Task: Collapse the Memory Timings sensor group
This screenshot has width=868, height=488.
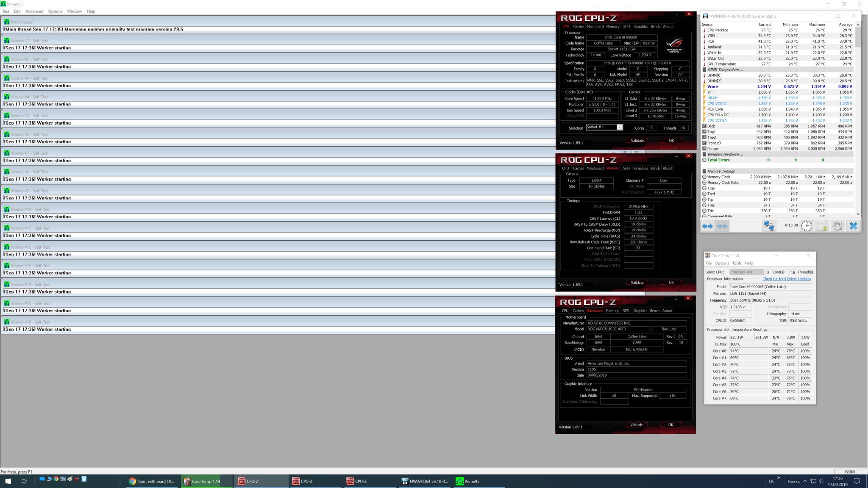Action: pyautogui.click(x=704, y=171)
